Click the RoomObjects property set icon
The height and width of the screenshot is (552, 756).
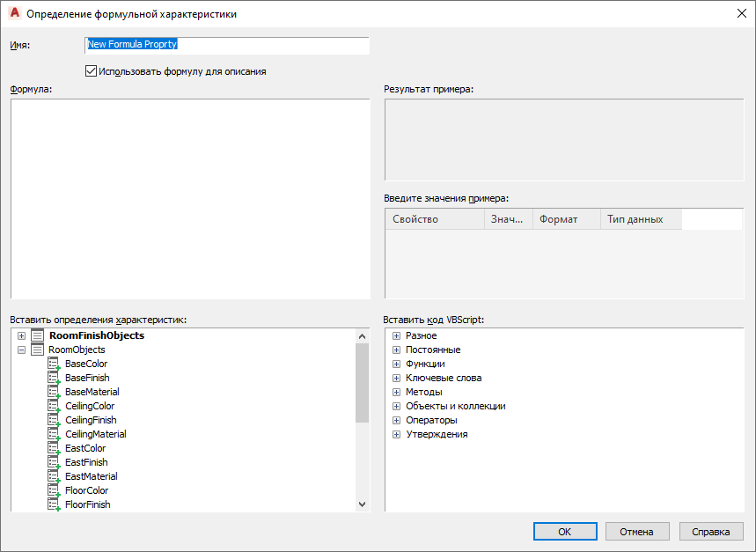click(x=37, y=350)
